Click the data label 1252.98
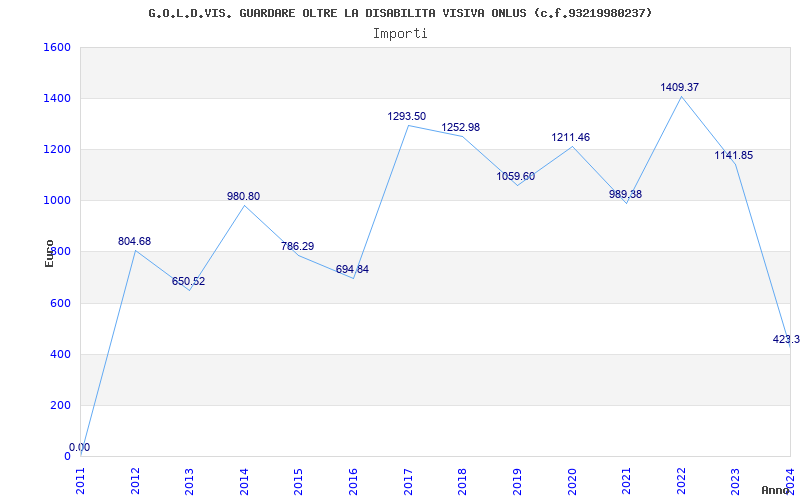800x500 pixels. (x=461, y=127)
